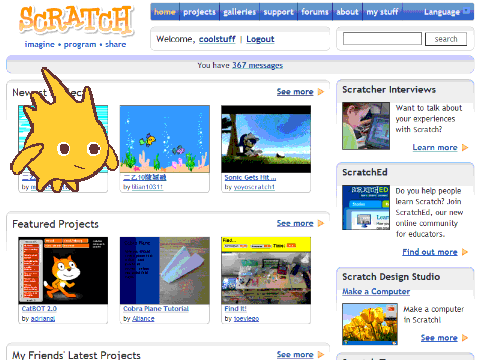Click the Scratcher Interviews heading

click(x=389, y=90)
